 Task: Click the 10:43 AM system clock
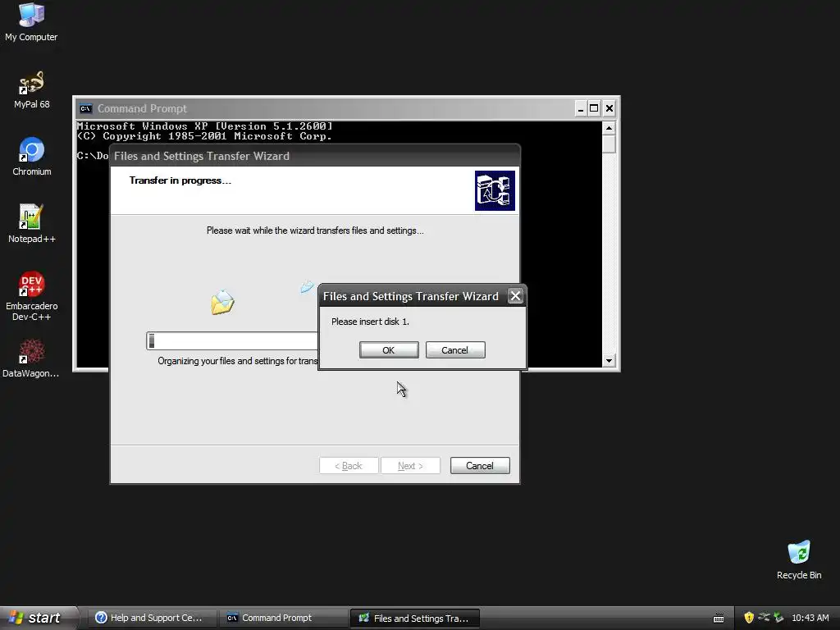[810, 618]
